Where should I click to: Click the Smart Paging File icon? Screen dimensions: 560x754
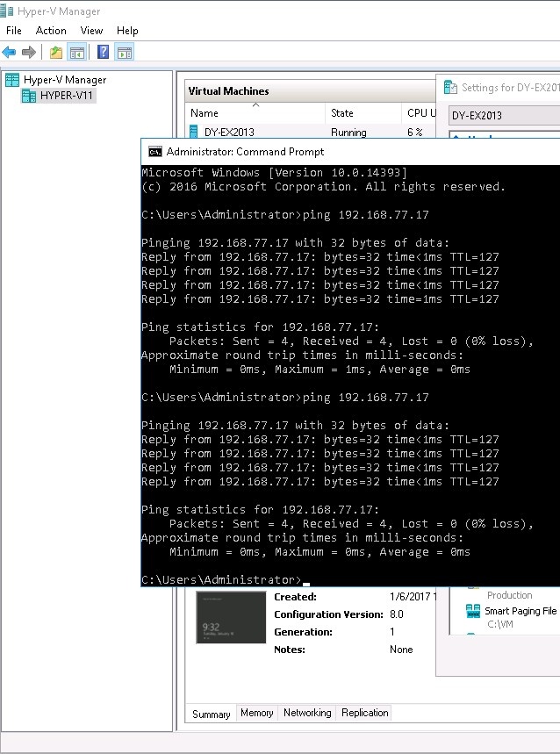(473, 611)
